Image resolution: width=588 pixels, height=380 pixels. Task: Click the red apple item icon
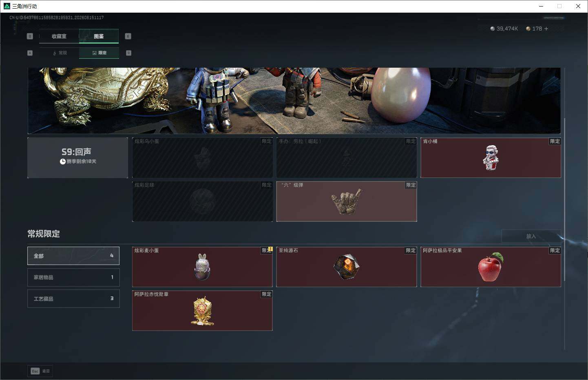point(491,267)
